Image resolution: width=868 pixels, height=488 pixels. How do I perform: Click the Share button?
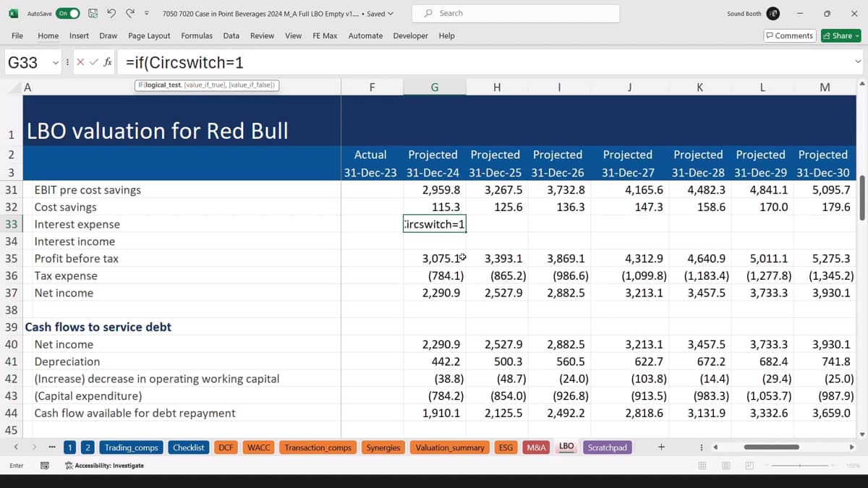[841, 35]
